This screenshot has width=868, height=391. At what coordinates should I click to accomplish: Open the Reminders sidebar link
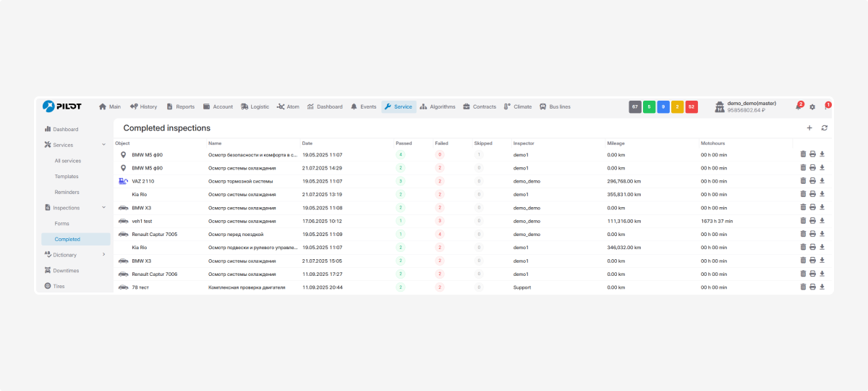[67, 192]
